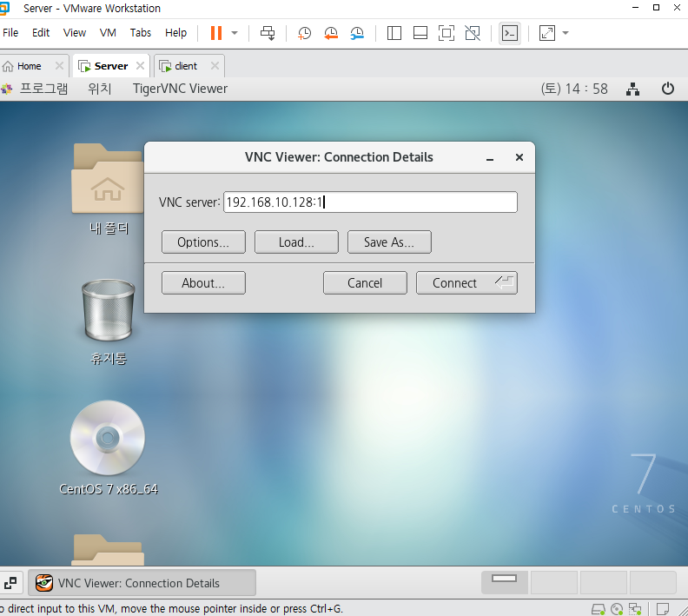This screenshot has width=688, height=616.
Task: Click the hard disk status icon
Action: [599, 609]
